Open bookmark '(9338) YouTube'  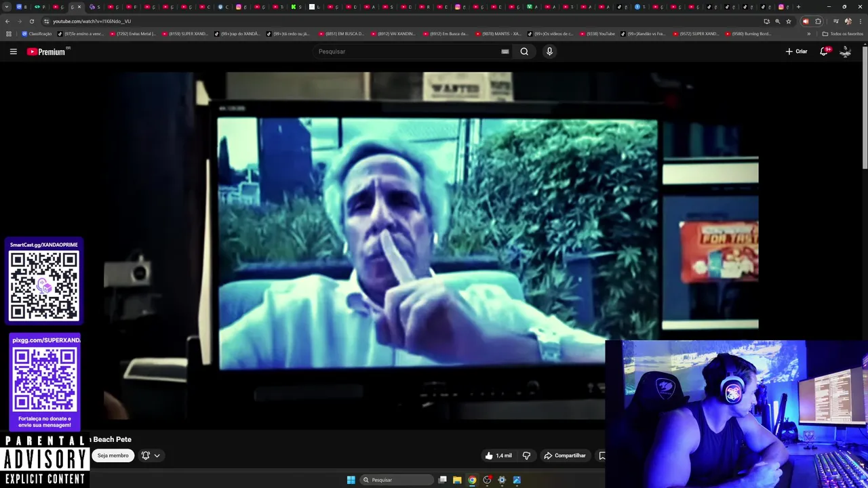click(597, 33)
